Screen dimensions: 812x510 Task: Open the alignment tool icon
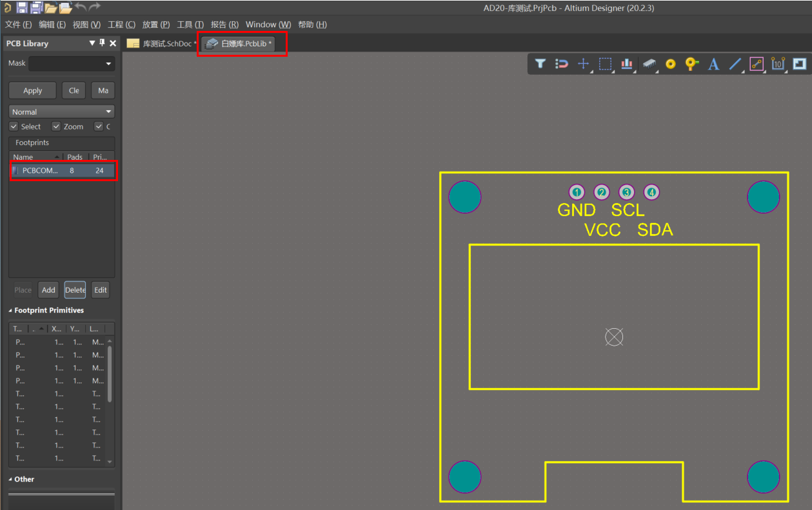[626, 64]
